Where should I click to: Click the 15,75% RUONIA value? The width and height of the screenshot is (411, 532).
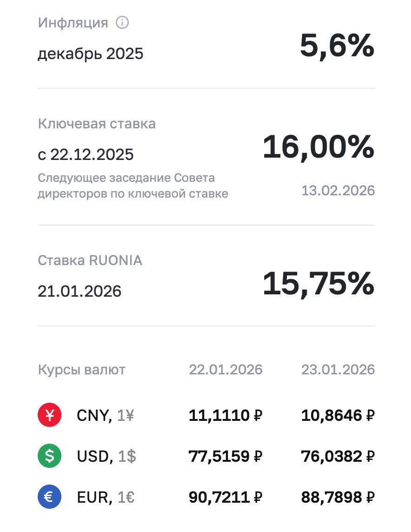pyautogui.click(x=318, y=284)
